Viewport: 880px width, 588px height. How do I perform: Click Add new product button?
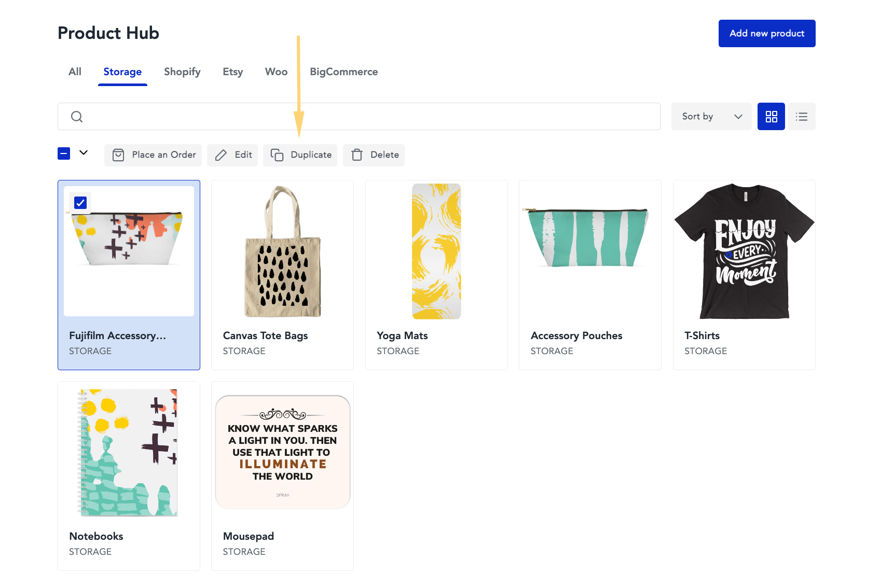(x=767, y=33)
